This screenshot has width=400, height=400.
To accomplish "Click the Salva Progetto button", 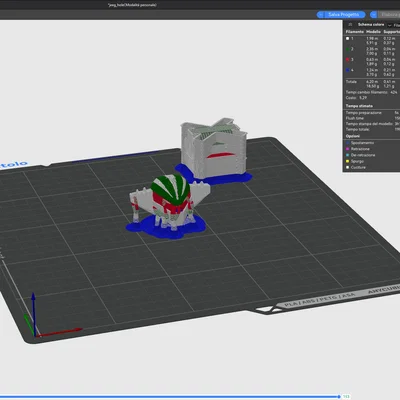I will [x=344, y=15].
